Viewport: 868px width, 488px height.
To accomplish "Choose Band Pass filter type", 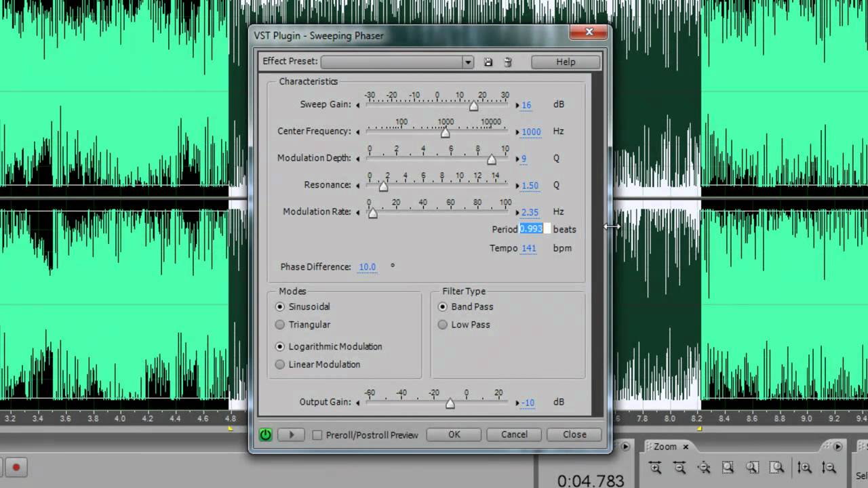I will coord(443,306).
